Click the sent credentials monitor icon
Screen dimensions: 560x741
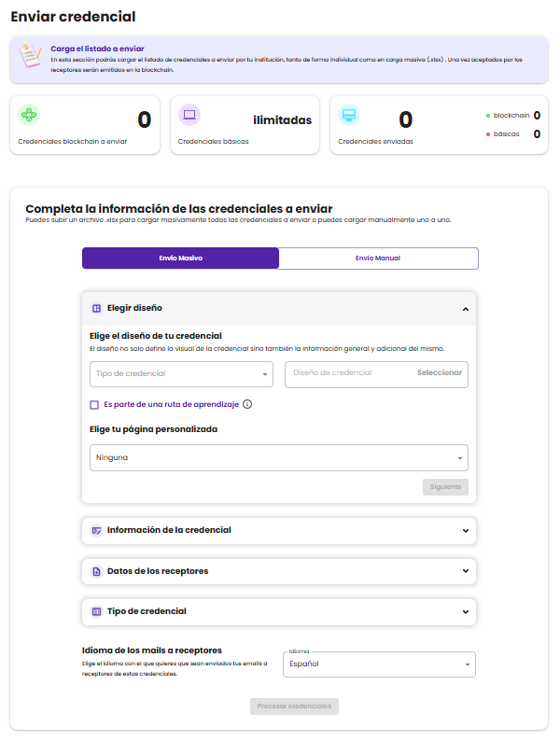tap(349, 116)
